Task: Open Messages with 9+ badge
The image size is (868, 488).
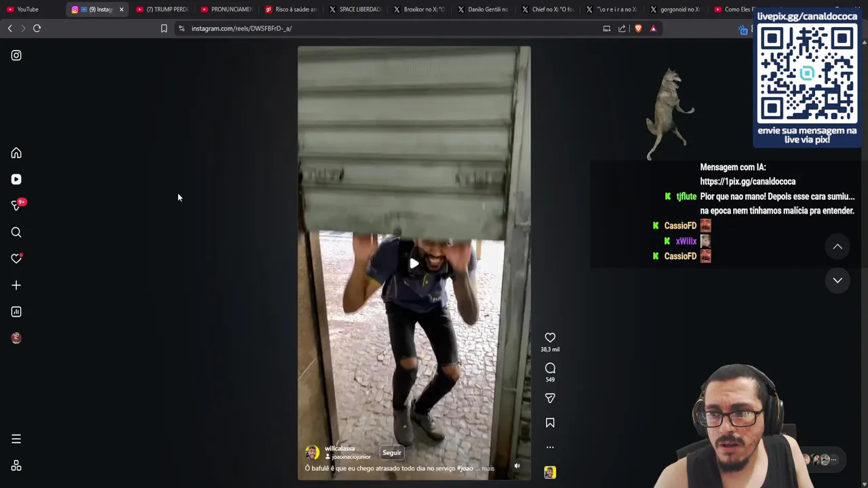Action: (x=18, y=205)
